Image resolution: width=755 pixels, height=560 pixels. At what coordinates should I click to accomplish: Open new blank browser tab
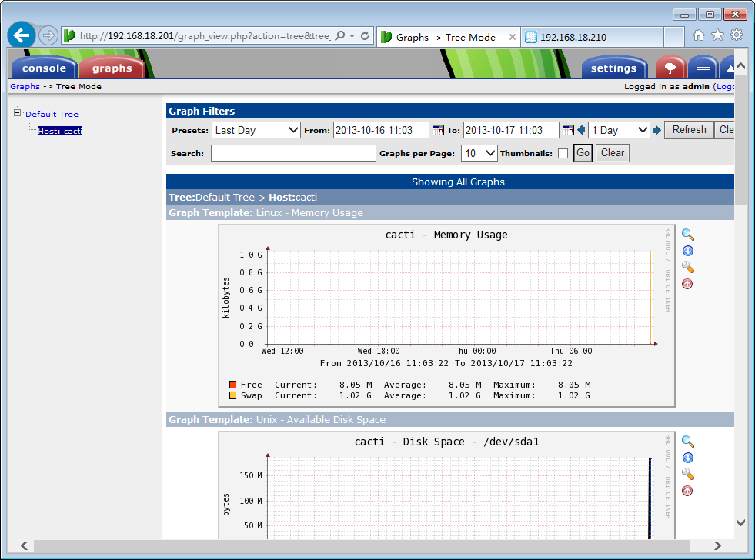(x=674, y=37)
